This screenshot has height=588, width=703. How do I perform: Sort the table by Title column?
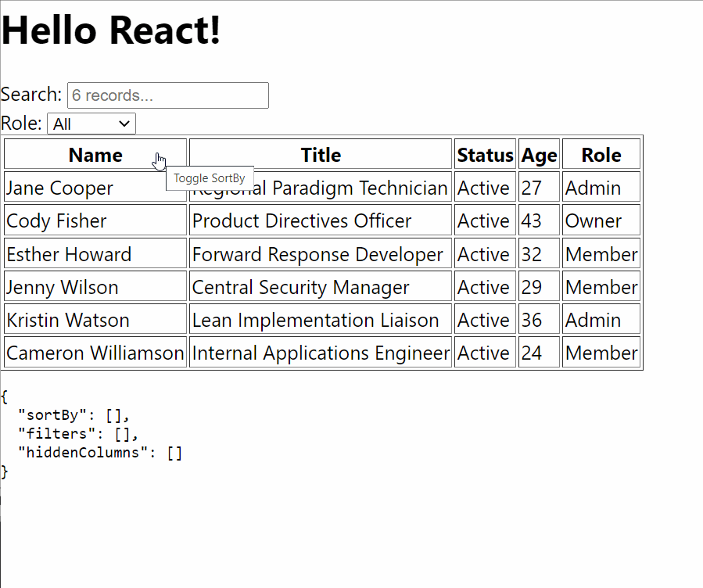[321, 154]
